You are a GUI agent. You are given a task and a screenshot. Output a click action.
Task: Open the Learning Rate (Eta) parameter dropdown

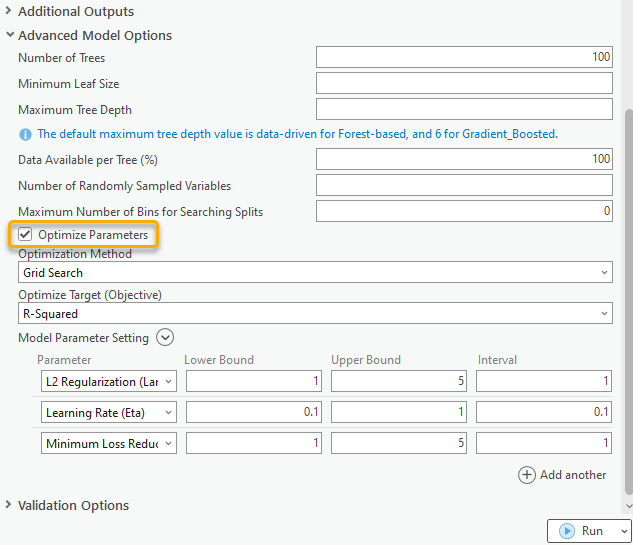pyautogui.click(x=110, y=412)
